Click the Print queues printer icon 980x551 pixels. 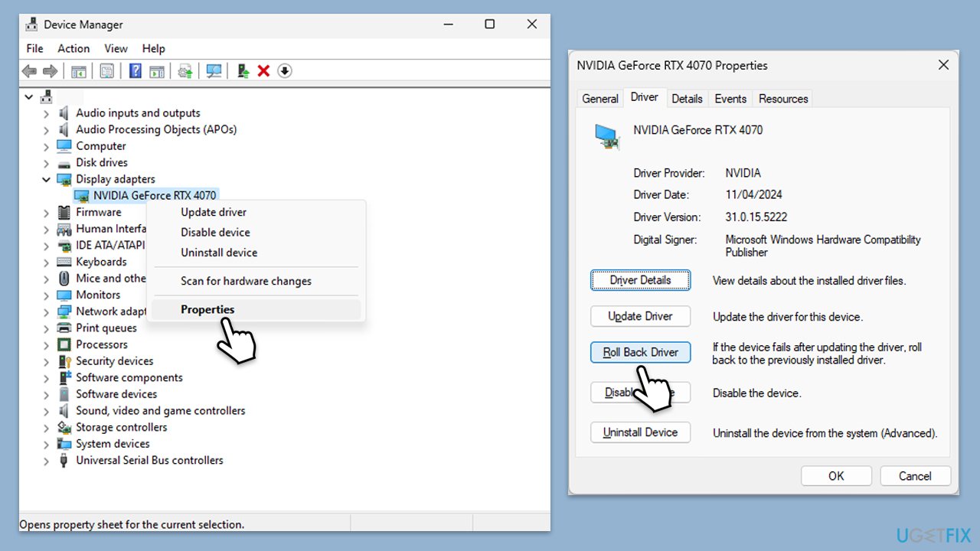pos(64,328)
